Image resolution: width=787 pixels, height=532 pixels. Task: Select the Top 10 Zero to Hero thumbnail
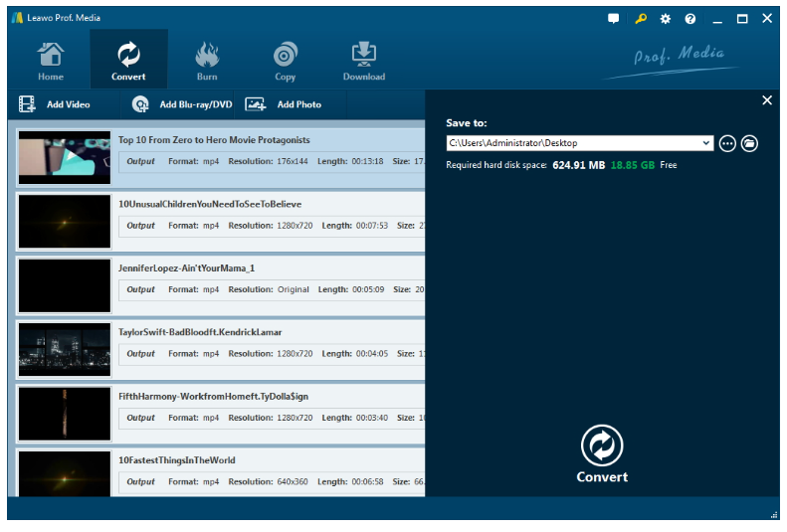(x=65, y=157)
